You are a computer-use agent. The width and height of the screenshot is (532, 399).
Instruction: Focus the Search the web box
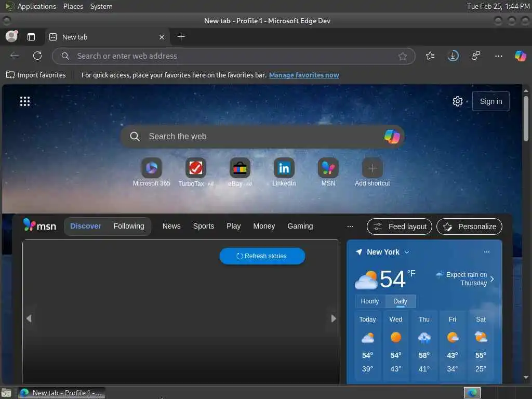pos(261,137)
